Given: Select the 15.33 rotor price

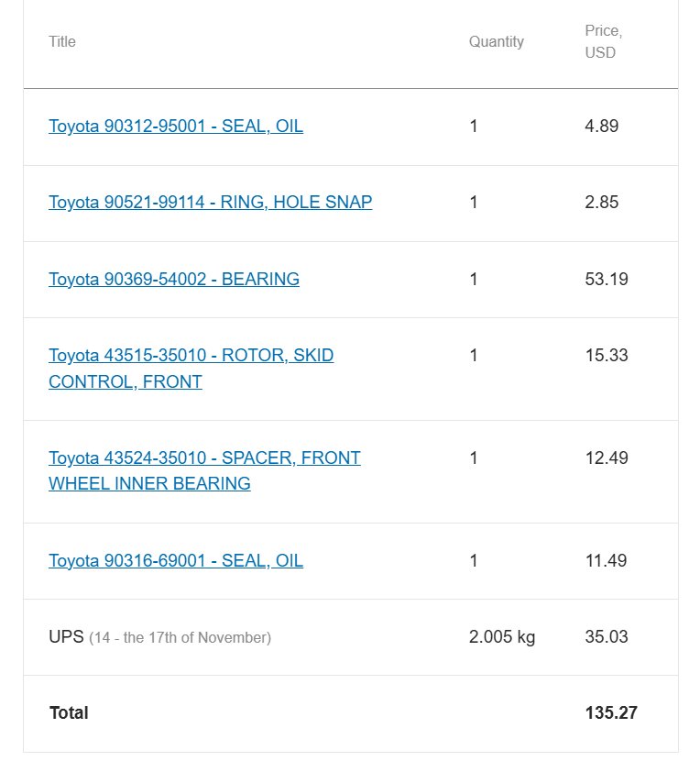Looking at the screenshot, I should tap(607, 355).
